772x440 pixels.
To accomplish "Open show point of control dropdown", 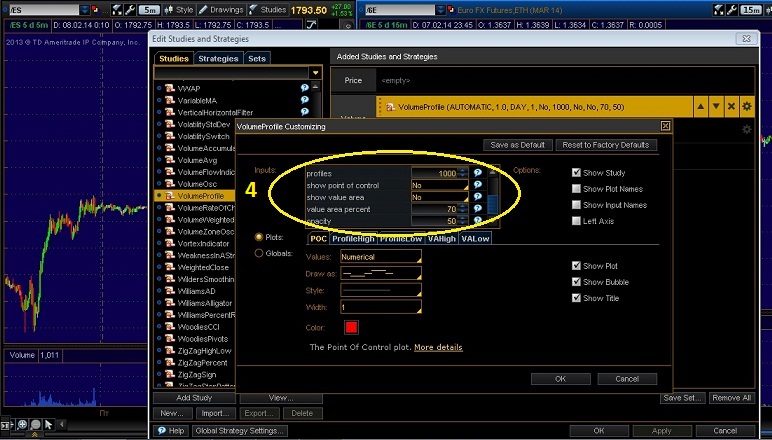I will click(440, 185).
